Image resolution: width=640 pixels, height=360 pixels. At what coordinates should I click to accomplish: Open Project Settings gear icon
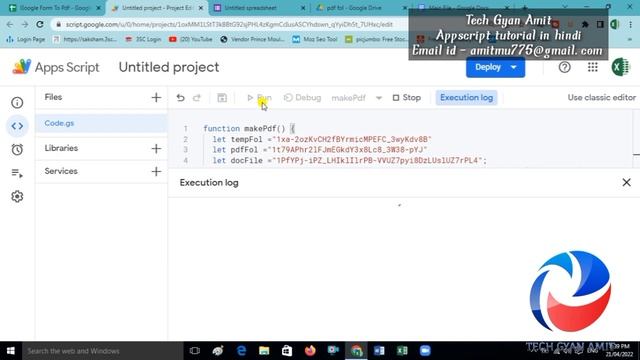pyautogui.click(x=17, y=197)
